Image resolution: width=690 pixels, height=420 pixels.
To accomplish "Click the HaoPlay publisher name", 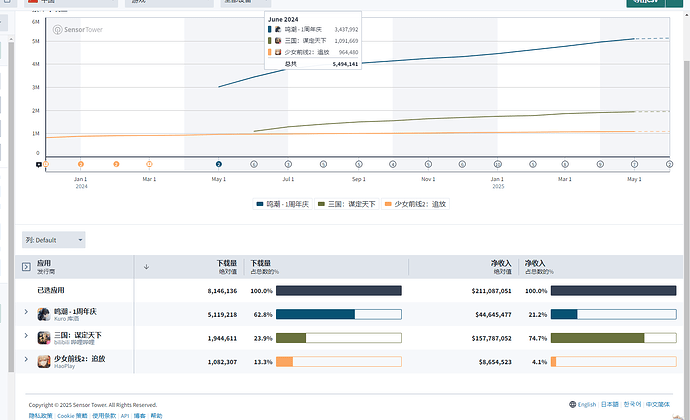I will pos(65,366).
